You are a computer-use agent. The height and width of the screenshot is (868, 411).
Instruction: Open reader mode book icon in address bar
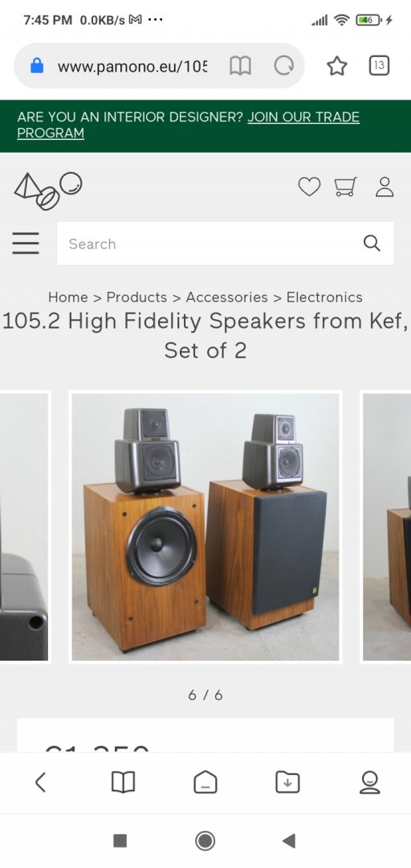240,67
